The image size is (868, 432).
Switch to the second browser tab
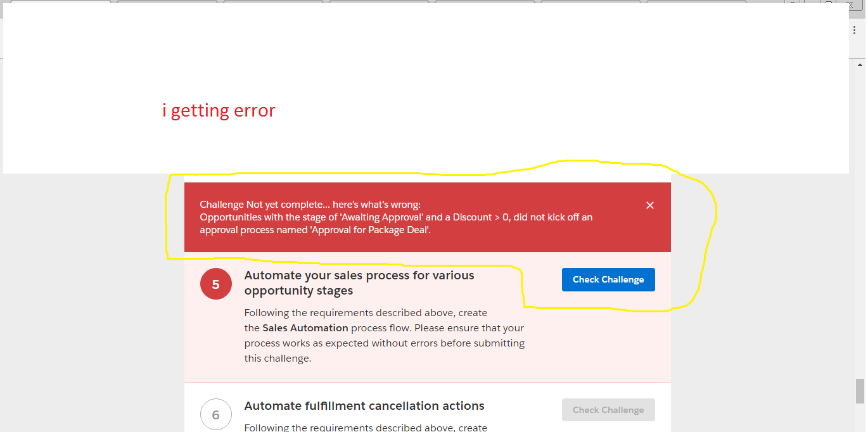(167, 3)
